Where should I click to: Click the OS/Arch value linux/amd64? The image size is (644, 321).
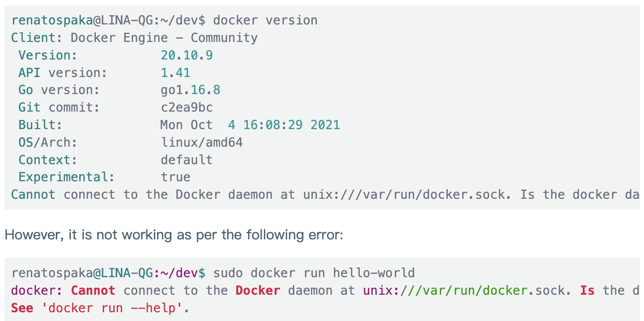202,143
